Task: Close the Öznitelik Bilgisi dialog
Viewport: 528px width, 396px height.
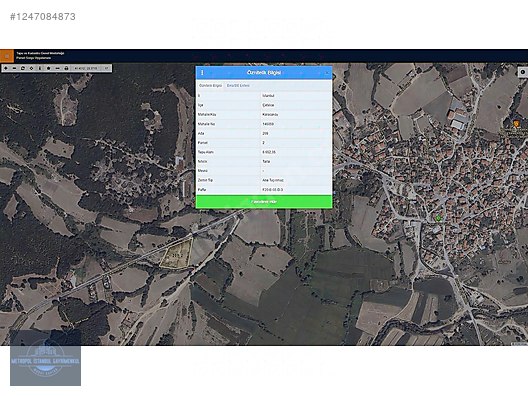Action: tap(327, 73)
